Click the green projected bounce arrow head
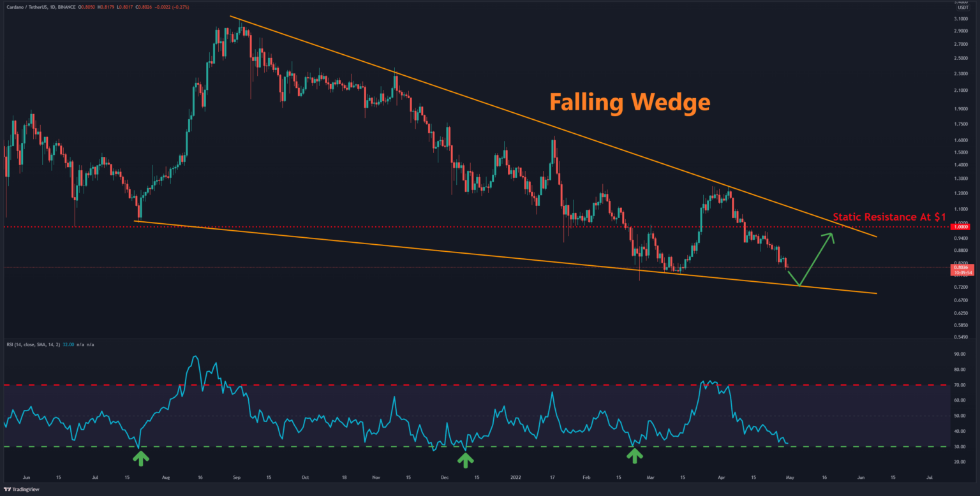This screenshot has height=496, width=980. (830, 235)
